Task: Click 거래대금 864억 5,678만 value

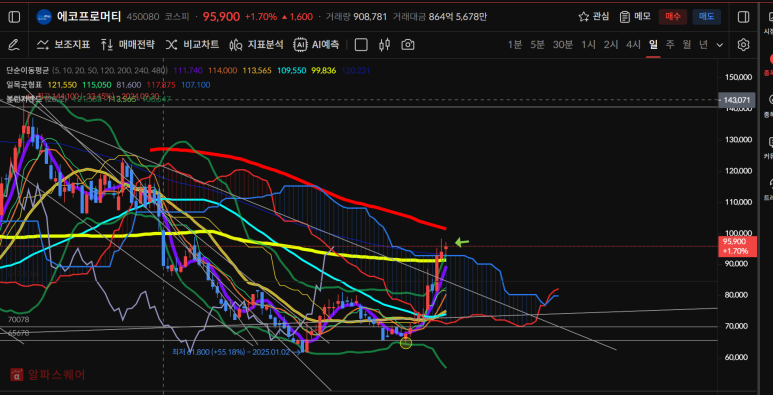Action: pos(457,17)
